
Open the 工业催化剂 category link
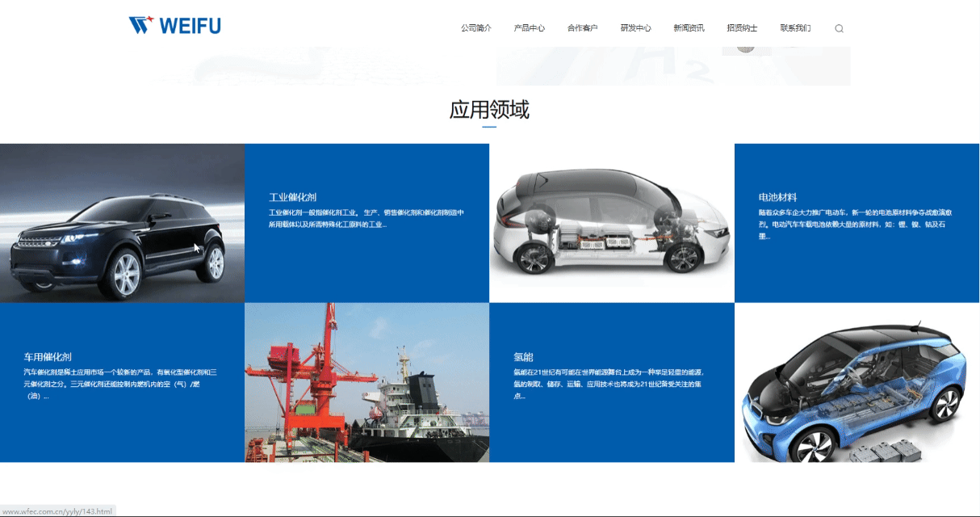pyautogui.click(x=291, y=196)
